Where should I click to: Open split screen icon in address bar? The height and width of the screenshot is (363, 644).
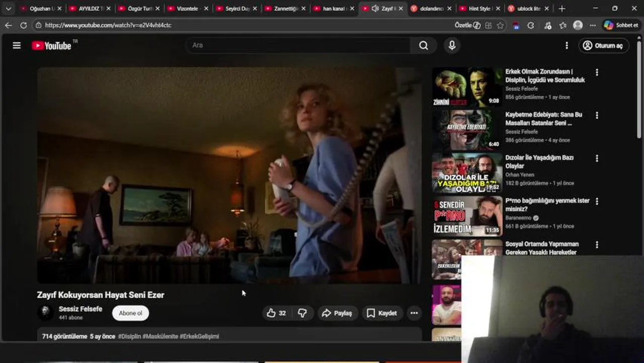[488, 25]
